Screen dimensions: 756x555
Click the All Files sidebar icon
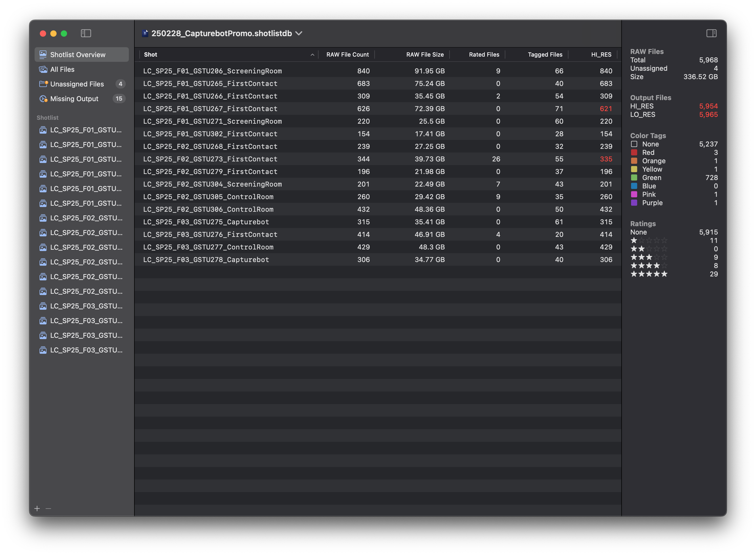coord(43,69)
